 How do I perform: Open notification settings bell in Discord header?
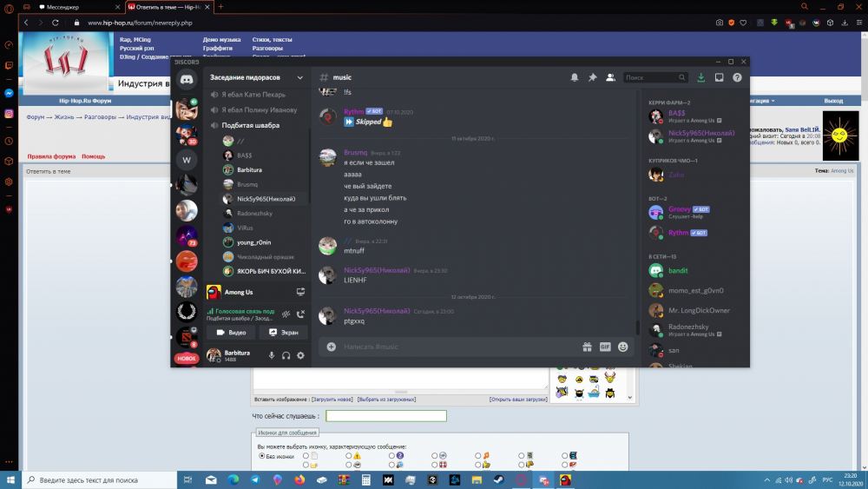click(575, 77)
